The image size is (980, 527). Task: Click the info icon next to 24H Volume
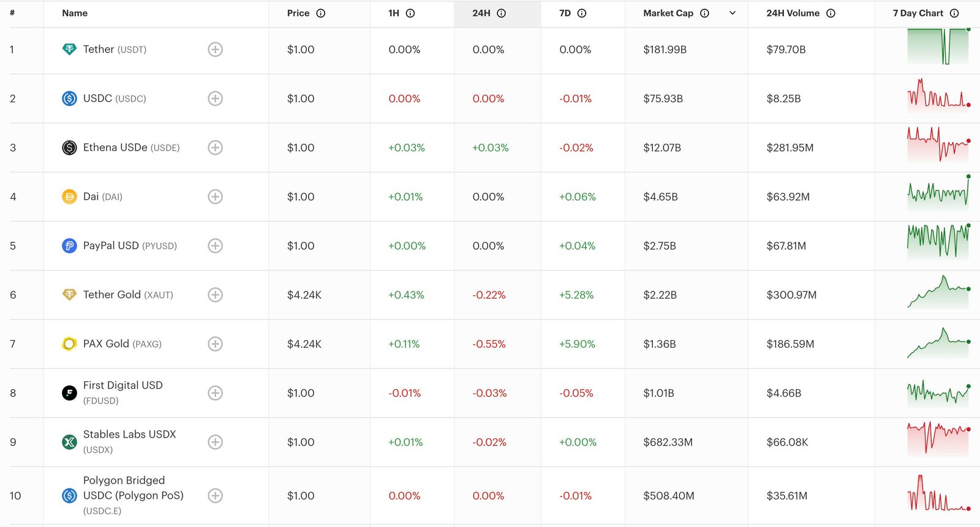click(831, 13)
